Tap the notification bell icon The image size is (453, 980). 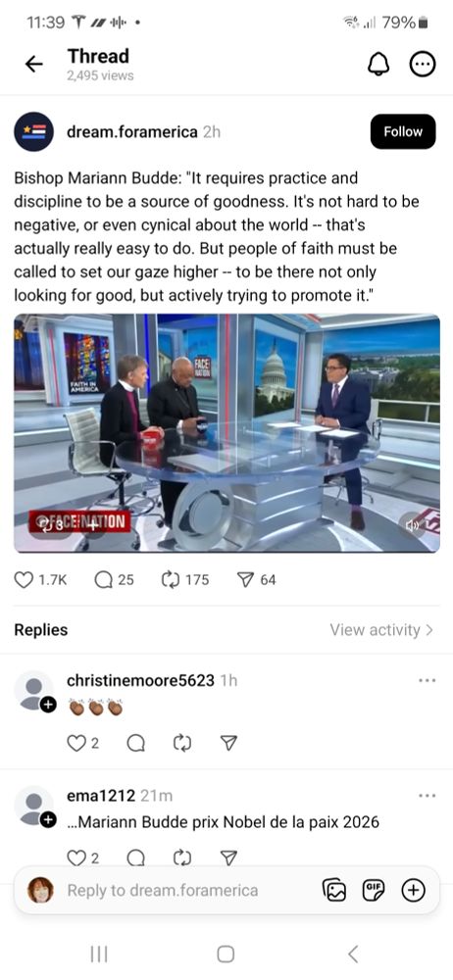[x=377, y=64]
